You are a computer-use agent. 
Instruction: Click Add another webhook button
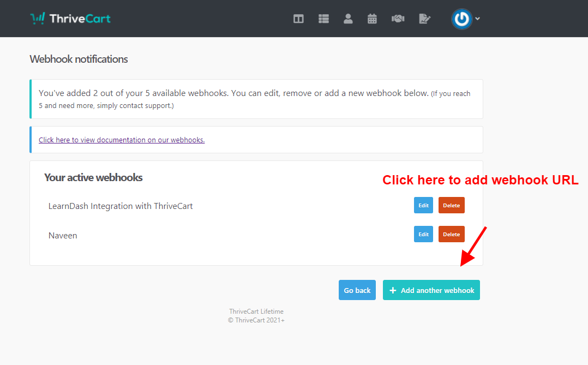point(431,290)
